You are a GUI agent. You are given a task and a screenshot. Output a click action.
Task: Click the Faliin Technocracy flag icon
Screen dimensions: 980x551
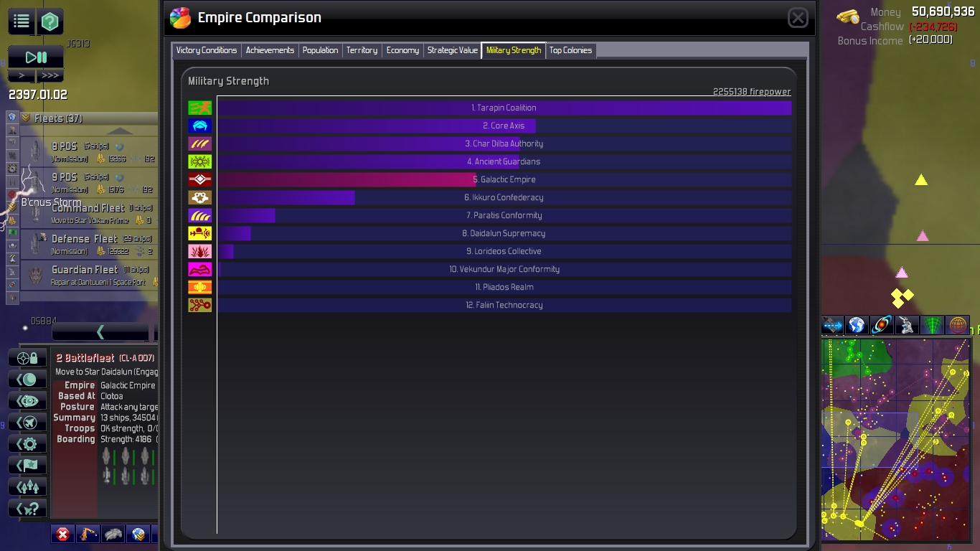[200, 305]
